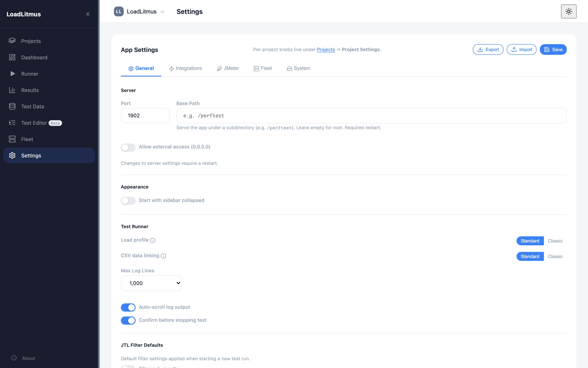
Task: Open the Max Log Lines dropdown
Action: pyautogui.click(x=151, y=283)
